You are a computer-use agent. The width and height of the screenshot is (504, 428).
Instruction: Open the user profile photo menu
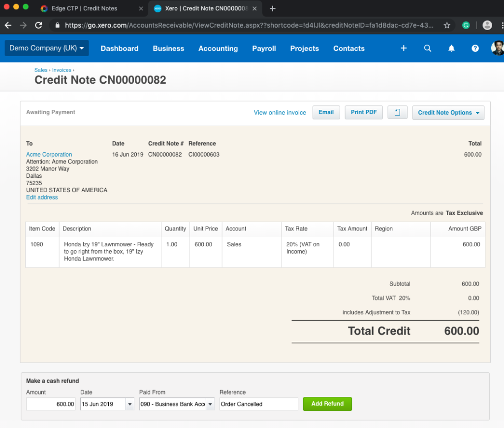pyautogui.click(x=498, y=48)
